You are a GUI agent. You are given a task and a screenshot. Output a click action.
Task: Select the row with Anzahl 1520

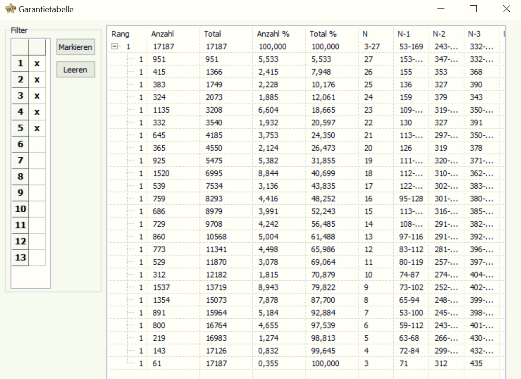click(x=305, y=173)
